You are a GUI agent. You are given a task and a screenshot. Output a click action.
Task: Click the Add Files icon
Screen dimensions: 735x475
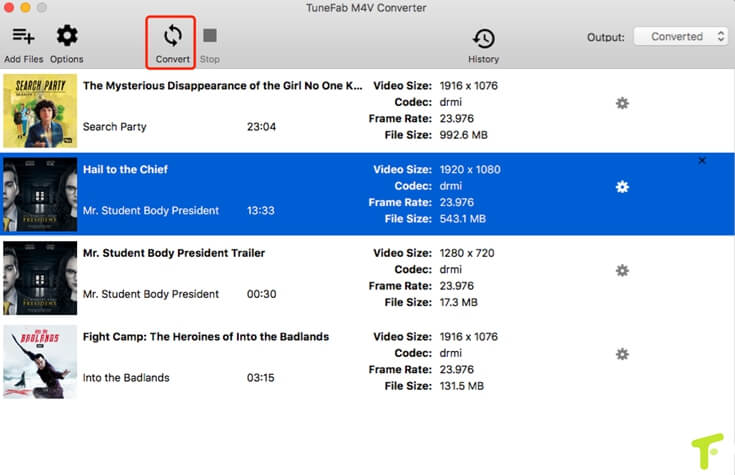[23, 36]
